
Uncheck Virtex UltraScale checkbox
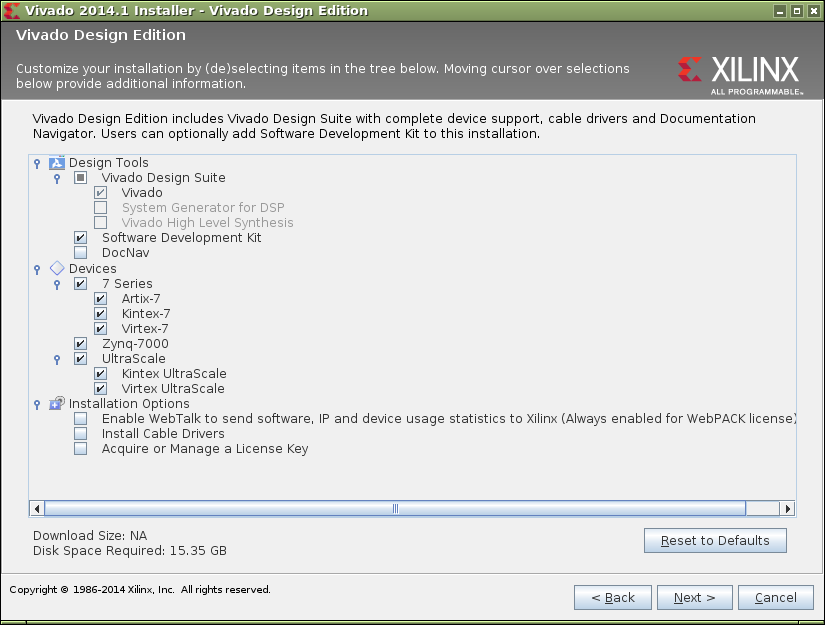pos(100,389)
